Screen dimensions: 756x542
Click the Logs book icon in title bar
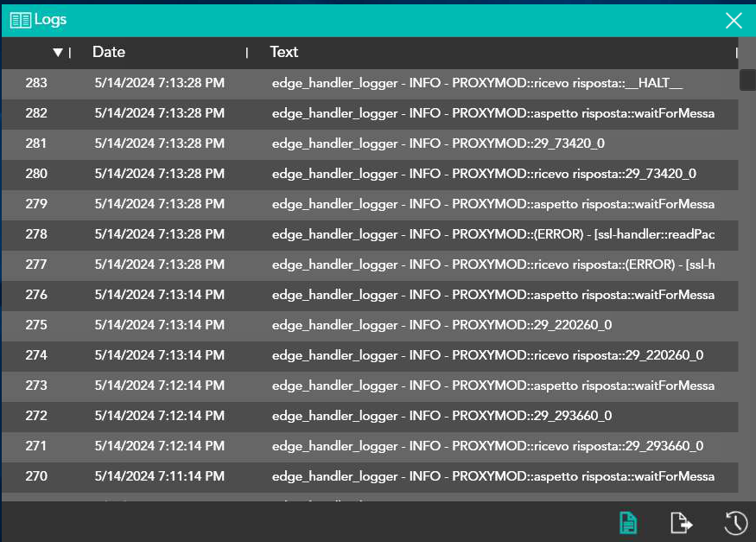(20, 20)
